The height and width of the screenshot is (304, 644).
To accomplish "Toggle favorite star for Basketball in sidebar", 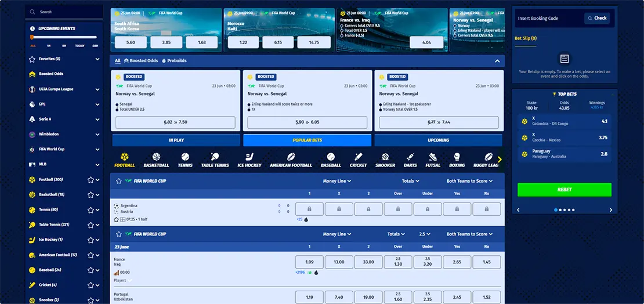I will click(x=91, y=195).
